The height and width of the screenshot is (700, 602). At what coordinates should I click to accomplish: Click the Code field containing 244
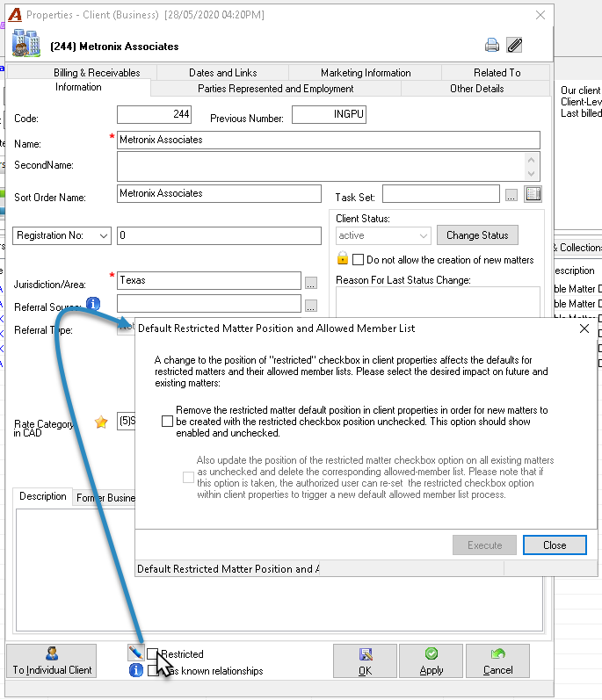[x=154, y=114]
